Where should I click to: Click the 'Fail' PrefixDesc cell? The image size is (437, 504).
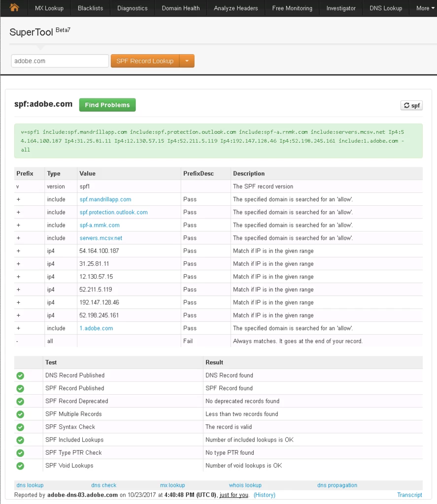click(188, 341)
